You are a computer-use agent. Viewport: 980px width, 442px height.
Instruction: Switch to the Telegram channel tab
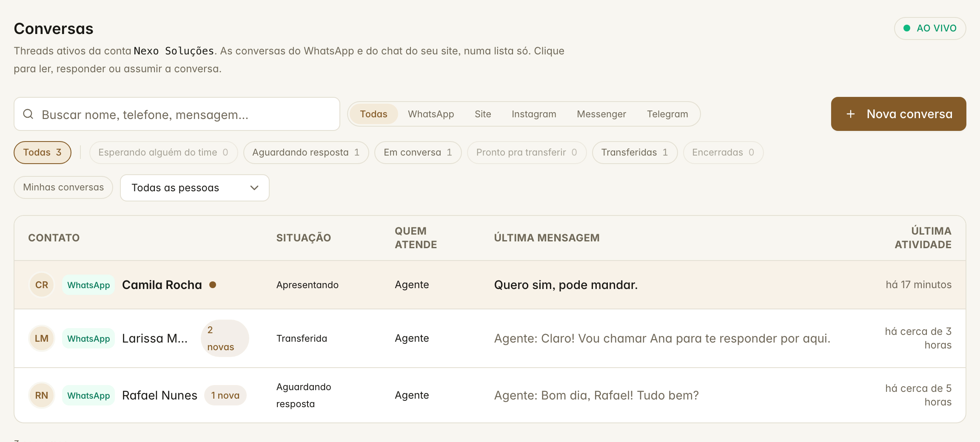[x=667, y=114]
